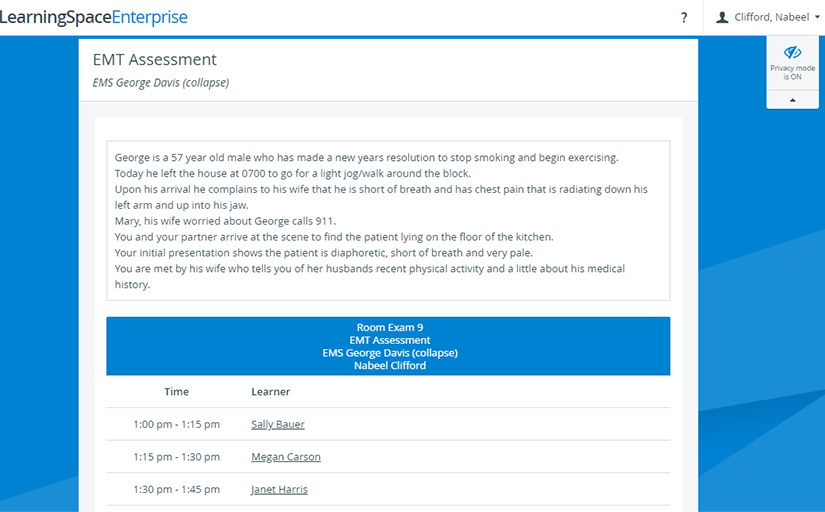Viewport: 825px width, 512px height.
Task: Click the Time column header
Action: click(176, 391)
